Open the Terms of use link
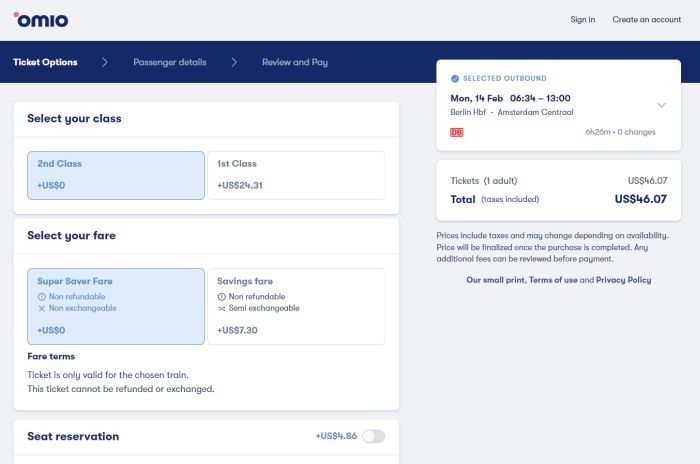 click(x=553, y=280)
